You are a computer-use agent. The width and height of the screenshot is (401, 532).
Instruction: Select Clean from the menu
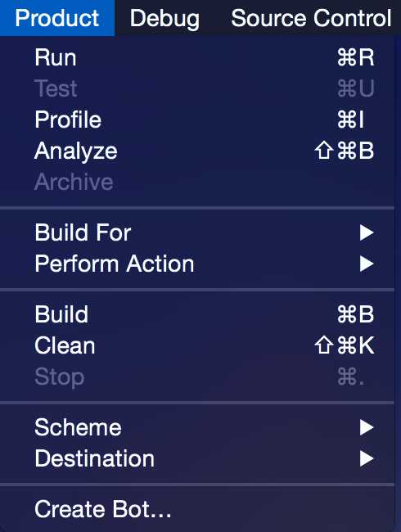(x=197, y=345)
